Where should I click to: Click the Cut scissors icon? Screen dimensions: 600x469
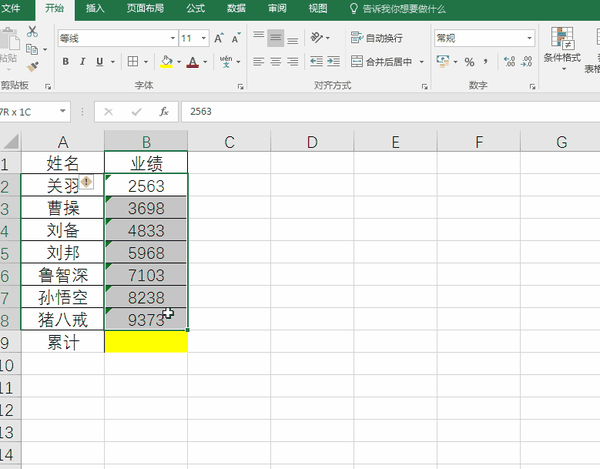coord(32,31)
